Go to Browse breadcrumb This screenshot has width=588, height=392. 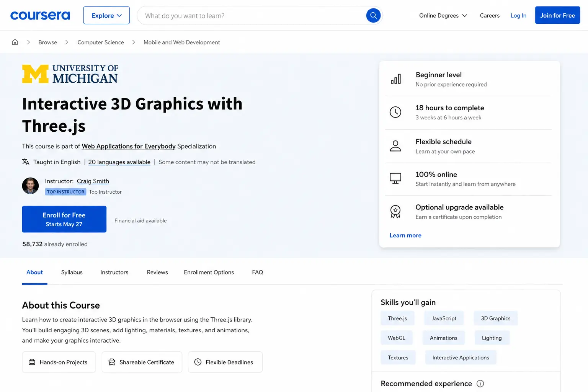pos(47,42)
